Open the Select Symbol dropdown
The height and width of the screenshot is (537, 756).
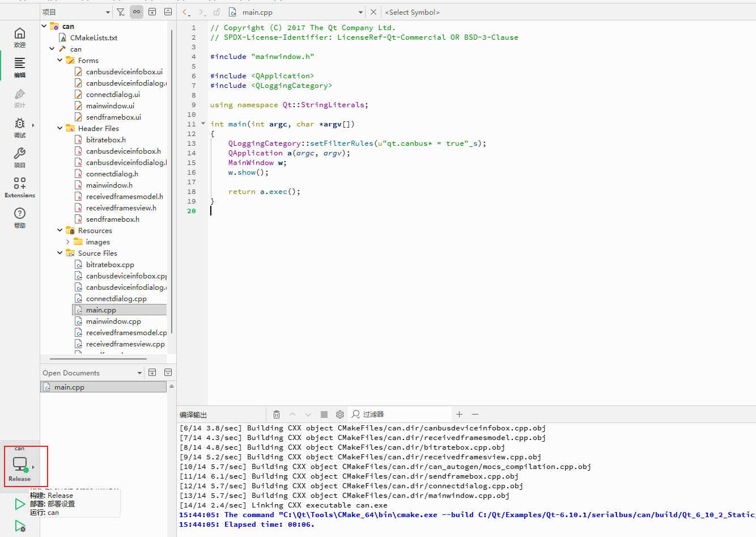click(x=412, y=12)
